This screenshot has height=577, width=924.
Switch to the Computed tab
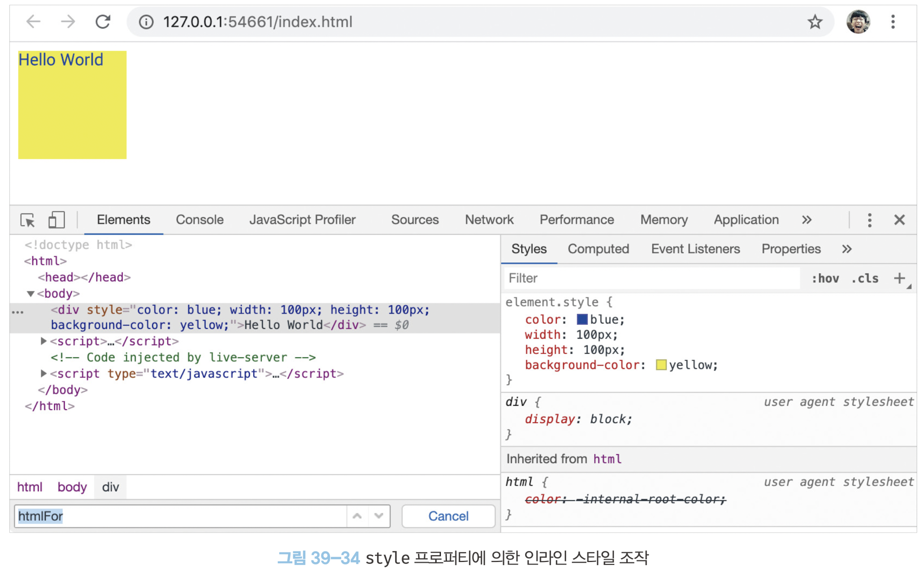tap(599, 249)
